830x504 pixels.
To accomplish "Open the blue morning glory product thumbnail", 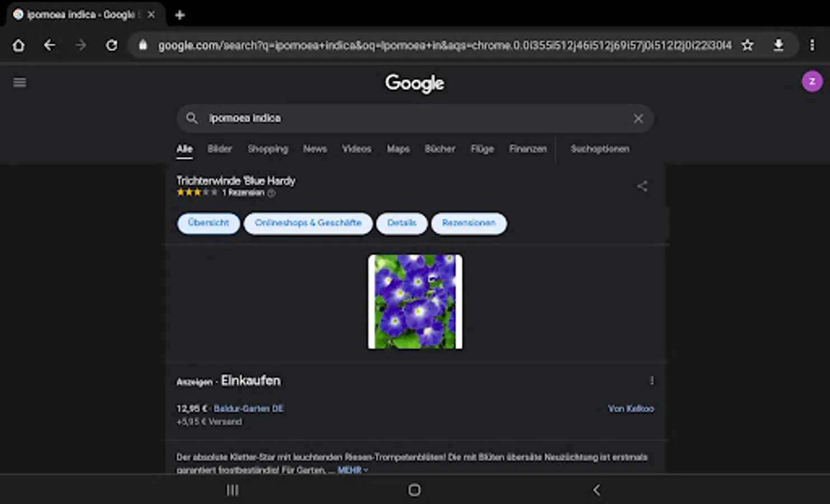I will coord(415,302).
